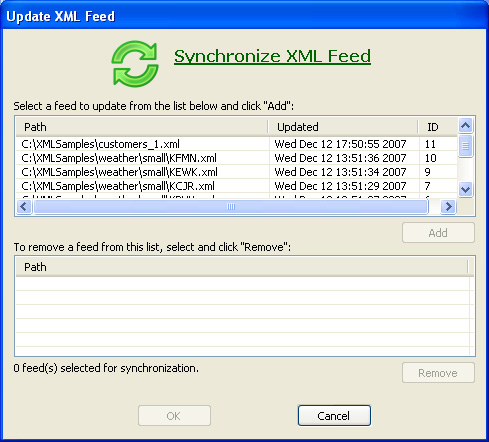Open the Synchronize XML Feed link
489x442 pixels.
pos(272,56)
